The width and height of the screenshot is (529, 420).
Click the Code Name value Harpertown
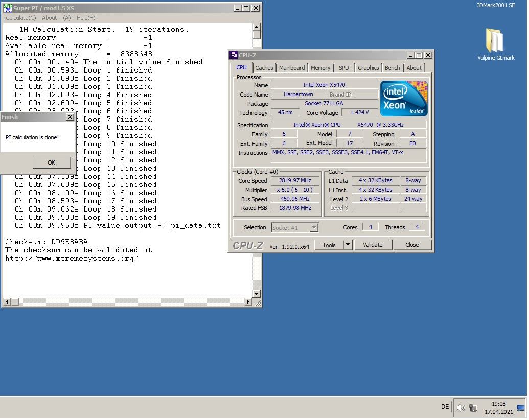point(298,94)
